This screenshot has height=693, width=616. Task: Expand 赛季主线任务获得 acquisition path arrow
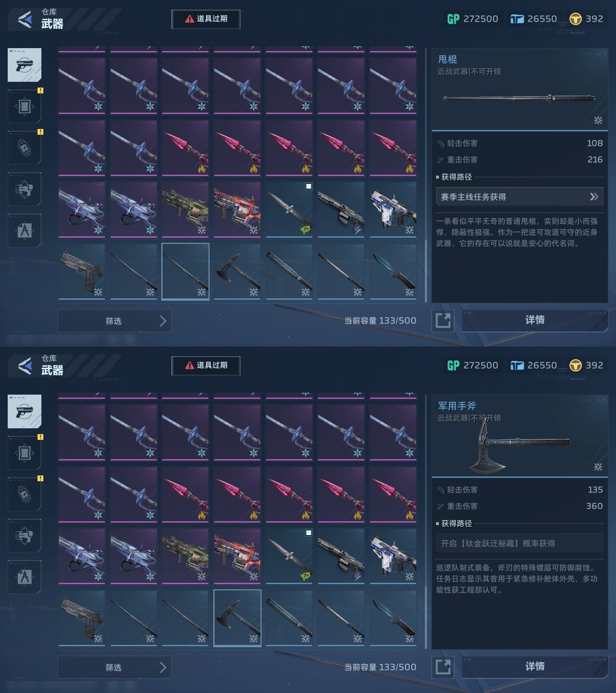coord(594,196)
